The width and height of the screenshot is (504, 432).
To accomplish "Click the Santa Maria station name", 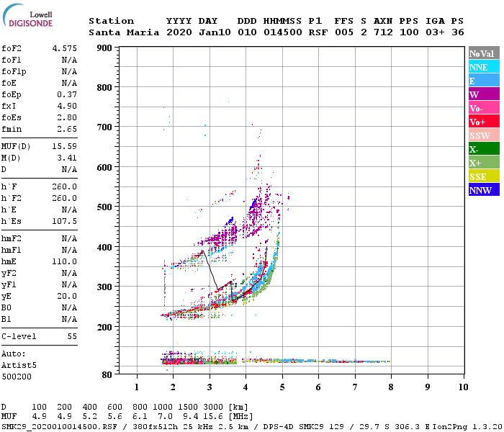I will pos(124,32).
